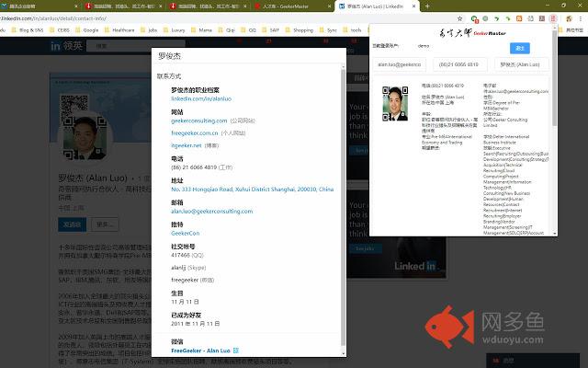The image size is (588, 368).
Task: Click the phone number field in GeekerMaster popup
Action: tap(460, 64)
